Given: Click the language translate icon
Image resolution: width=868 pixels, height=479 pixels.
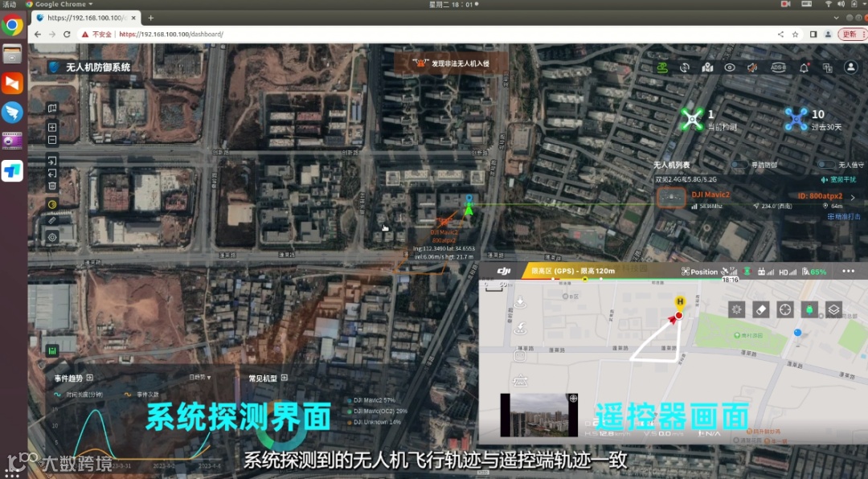Looking at the screenshot, I should click(x=828, y=68).
